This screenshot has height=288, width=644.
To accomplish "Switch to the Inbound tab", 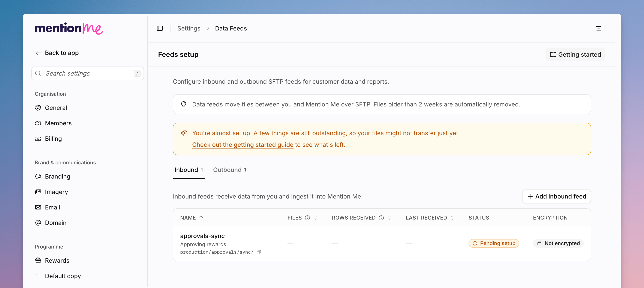I will click(x=189, y=170).
